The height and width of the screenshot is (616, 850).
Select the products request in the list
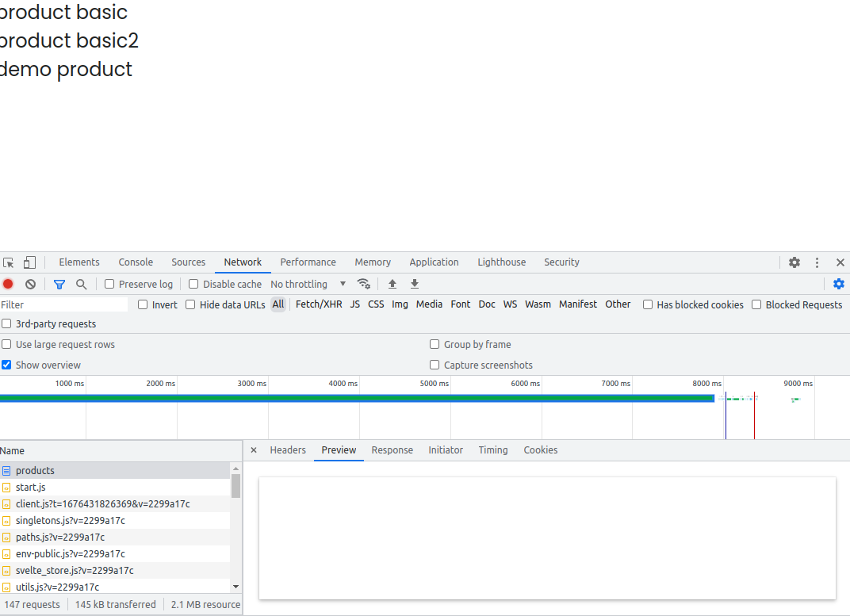click(x=34, y=470)
